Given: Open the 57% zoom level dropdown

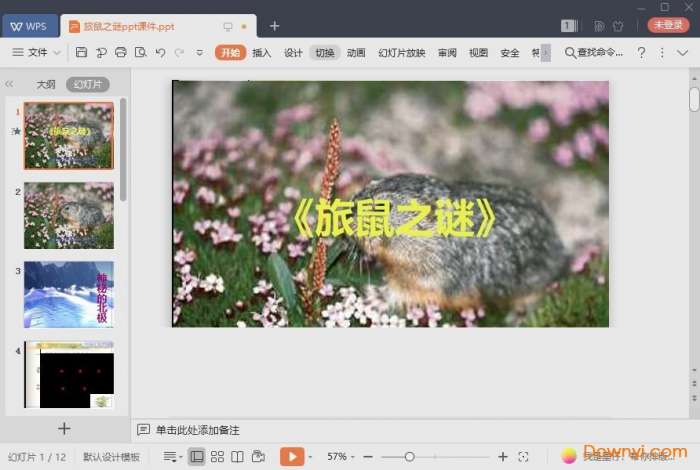Looking at the screenshot, I should coord(341,457).
